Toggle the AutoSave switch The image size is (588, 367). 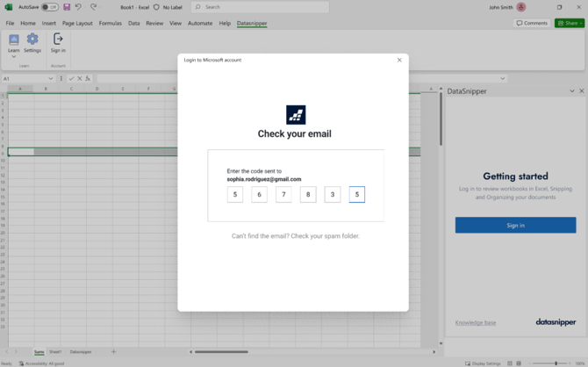pos(50,7)
